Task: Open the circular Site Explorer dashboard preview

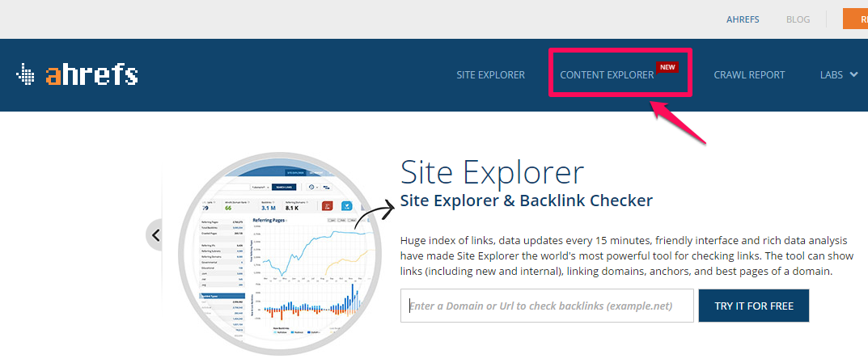Action: [x=280, y=253]
